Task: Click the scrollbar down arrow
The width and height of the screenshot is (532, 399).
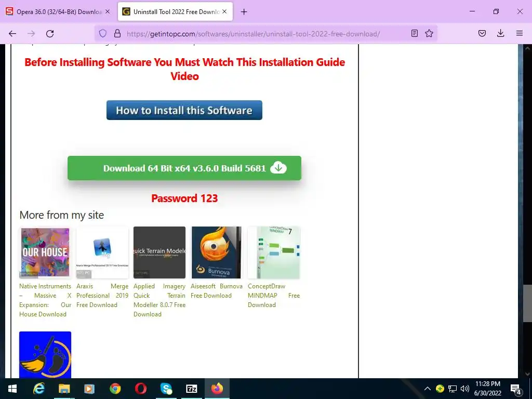Action: pos(527,374)
